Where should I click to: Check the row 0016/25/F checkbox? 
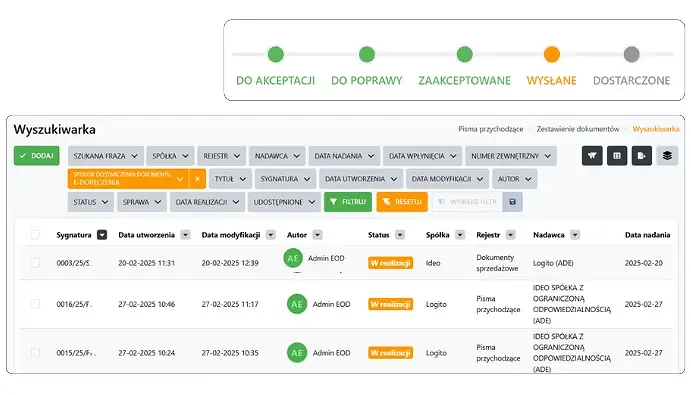click(36, 304)
